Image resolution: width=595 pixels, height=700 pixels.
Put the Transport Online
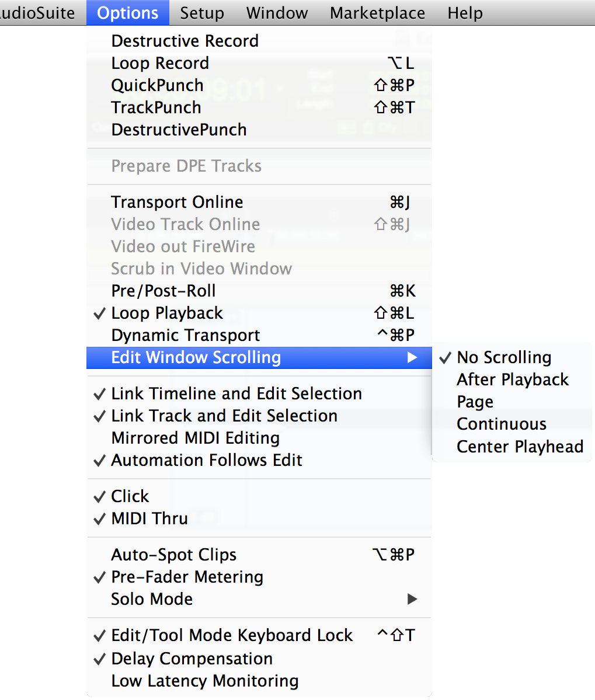pyautogui.click(x=177, y=202)
